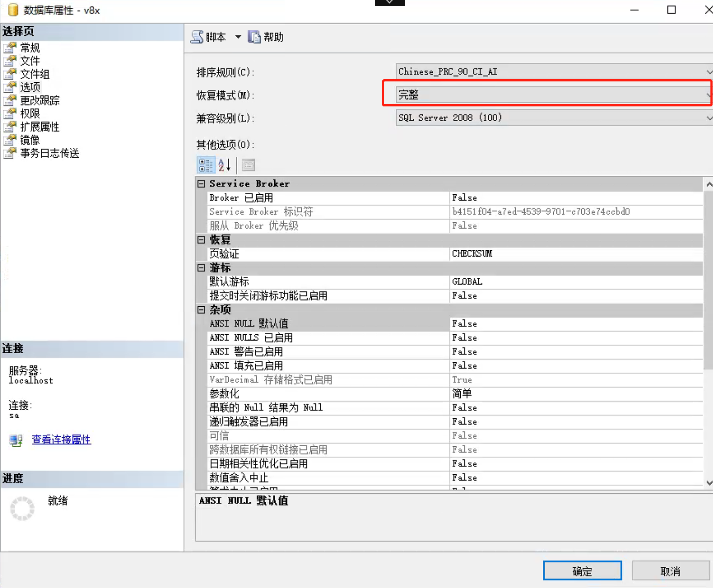Viewport: 713px width, 588px height.
Task: Select the 事务日志传送 page
Action: click(50, 153)
